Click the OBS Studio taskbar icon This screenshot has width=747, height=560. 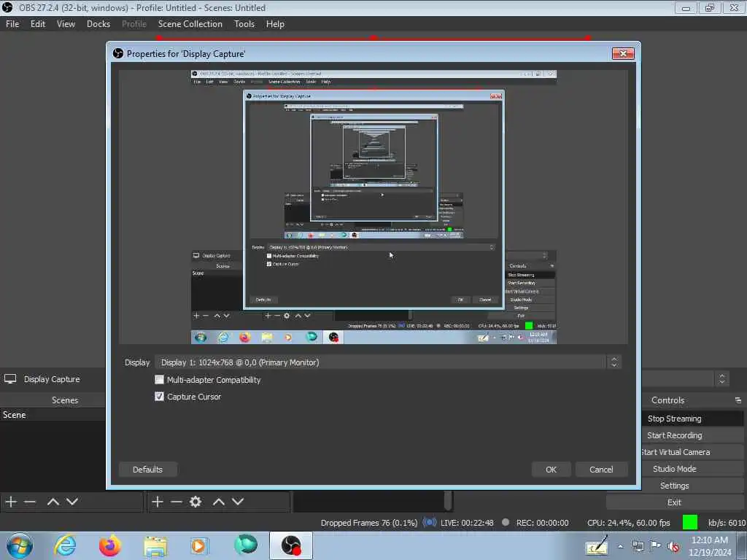290,545
